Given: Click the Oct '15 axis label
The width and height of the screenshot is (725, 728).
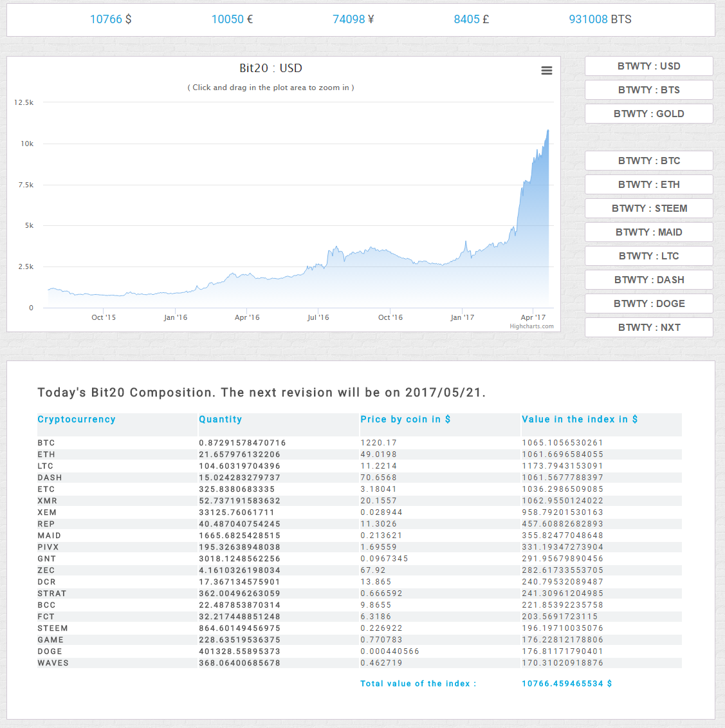Looking at the screenshot, I should [x=104, y=317].
